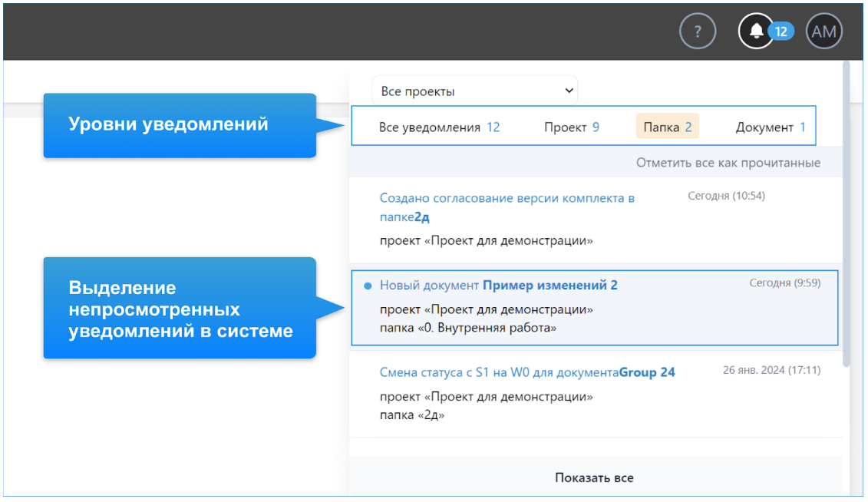Click the "Сегодня (9:59)" timestamp
Viewport: 868px width, 502px height.
784,283
